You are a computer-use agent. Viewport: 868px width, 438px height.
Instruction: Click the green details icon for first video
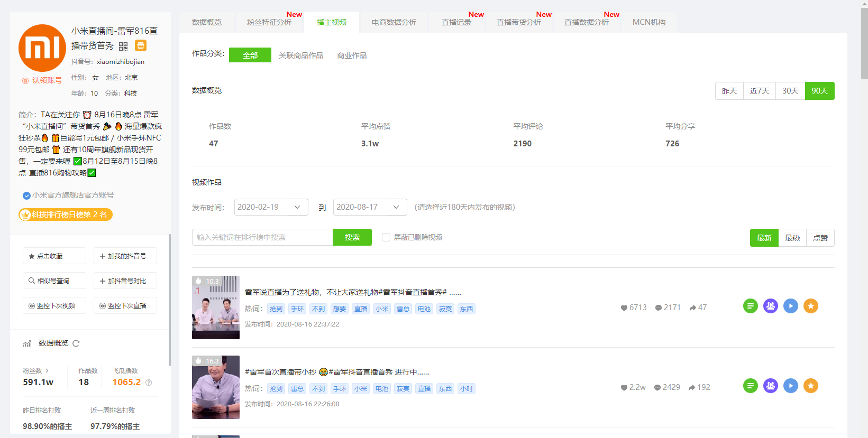(x=751, y=306)
